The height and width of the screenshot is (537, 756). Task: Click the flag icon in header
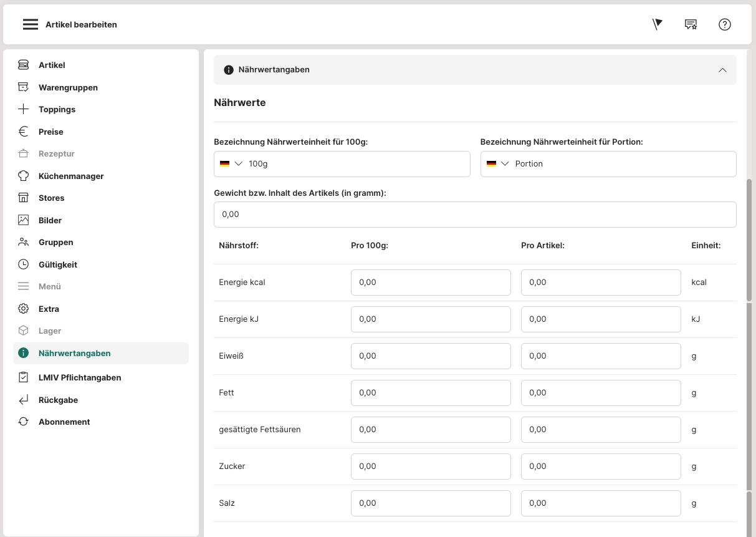657,24
